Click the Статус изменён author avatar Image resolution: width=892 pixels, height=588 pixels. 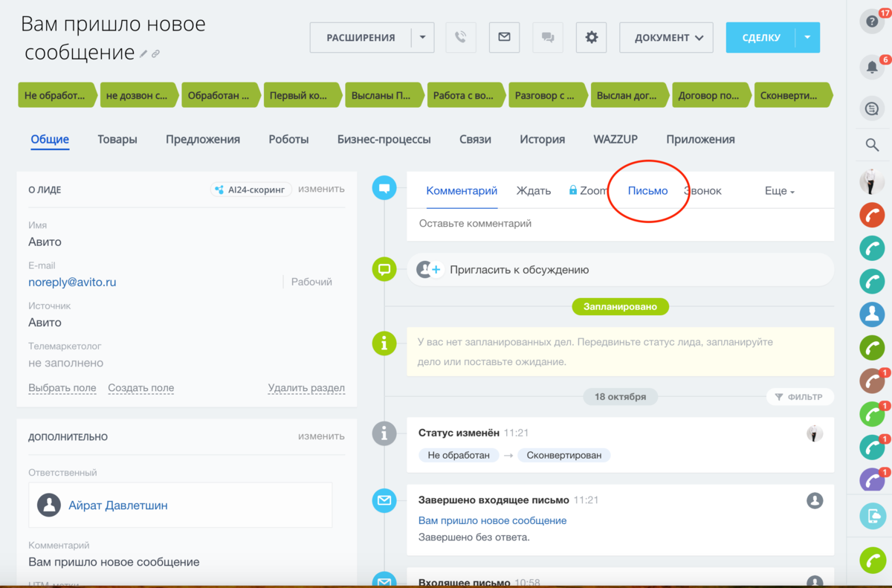[815, 434]
